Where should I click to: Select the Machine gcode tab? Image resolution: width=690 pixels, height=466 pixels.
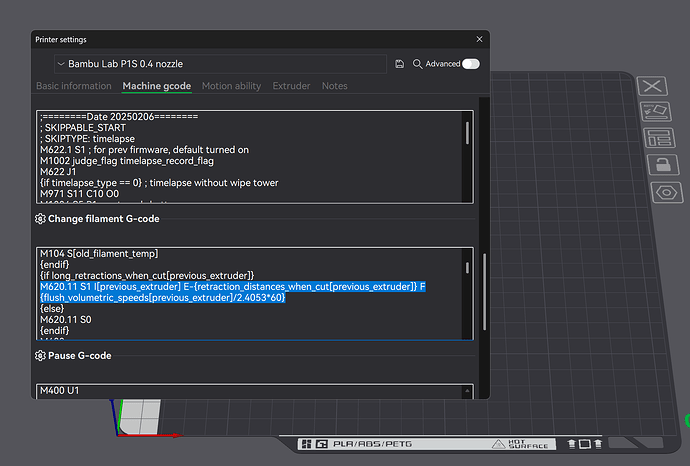coord(157,86)
